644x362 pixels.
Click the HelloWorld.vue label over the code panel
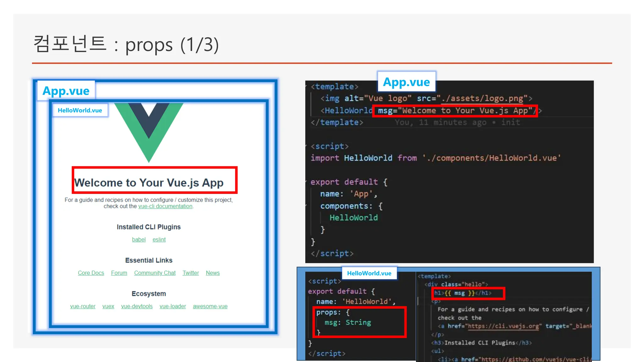coord(369,273)
